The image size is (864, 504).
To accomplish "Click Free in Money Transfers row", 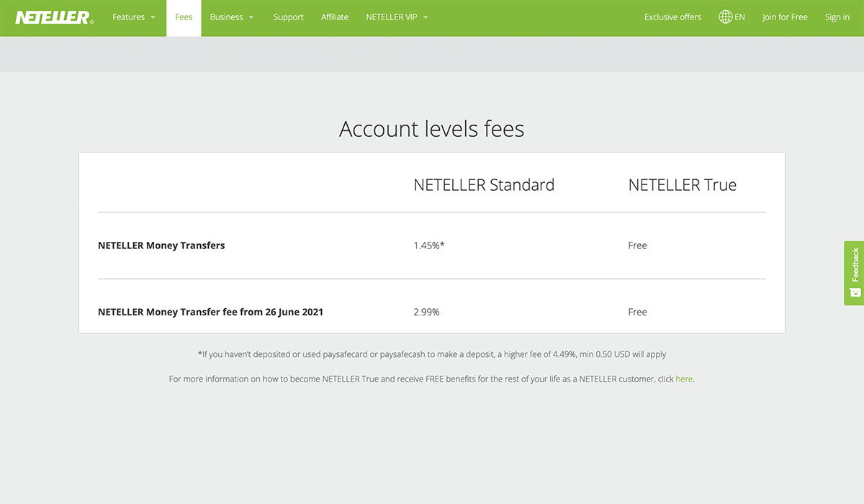I will point(637,246).
